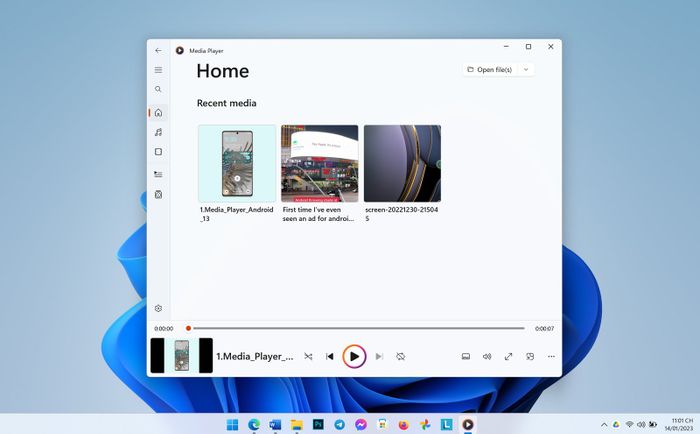Click the 0:00:07 duration label
700x434 pixels.
[x=545, y=329]
